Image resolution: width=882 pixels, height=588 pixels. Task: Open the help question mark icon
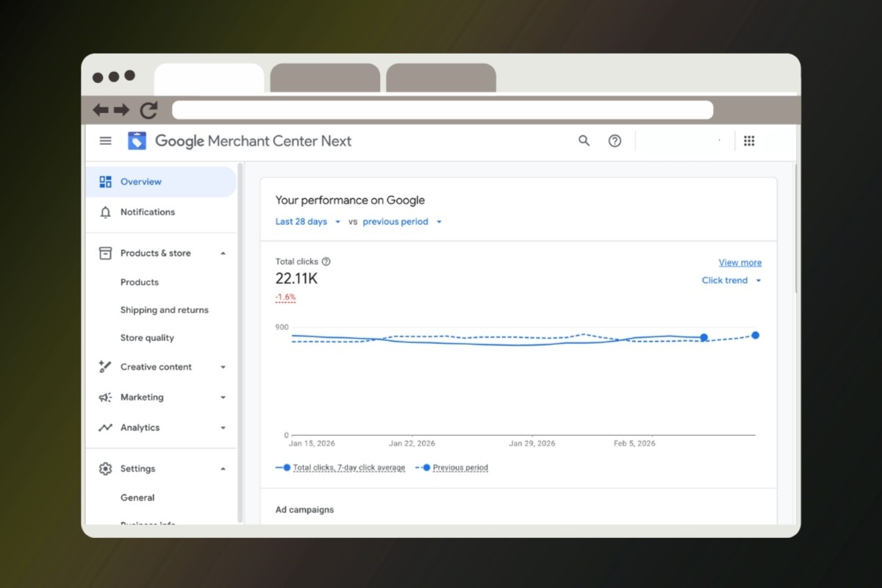tap(615, 141)
